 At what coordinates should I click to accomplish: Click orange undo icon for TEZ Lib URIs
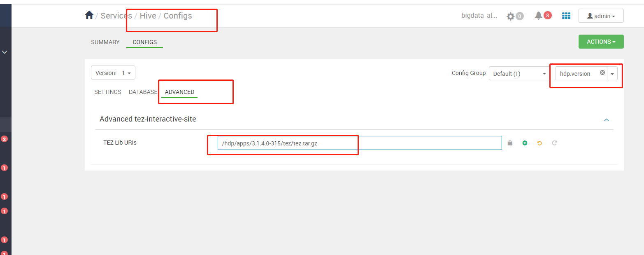(539, 143)
